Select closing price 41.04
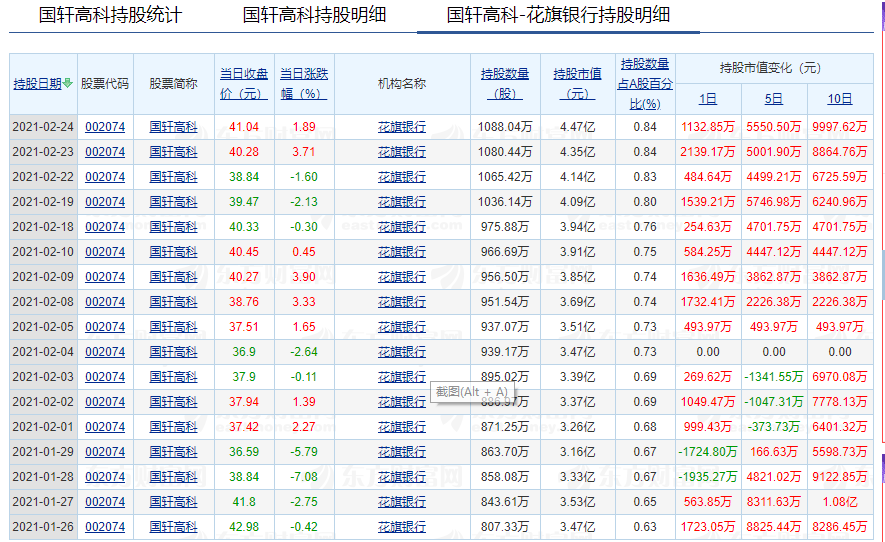 pyautogui.click(x=244, y=127)
